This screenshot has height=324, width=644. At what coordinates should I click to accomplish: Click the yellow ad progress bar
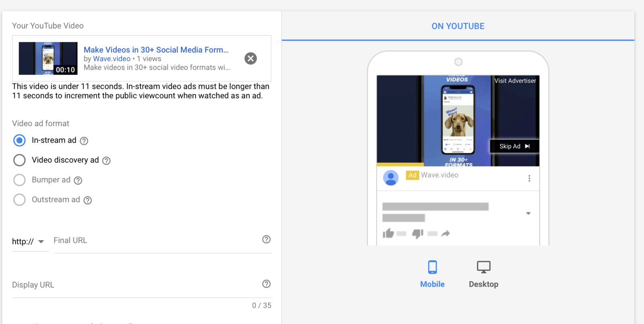tap(400, 164)
